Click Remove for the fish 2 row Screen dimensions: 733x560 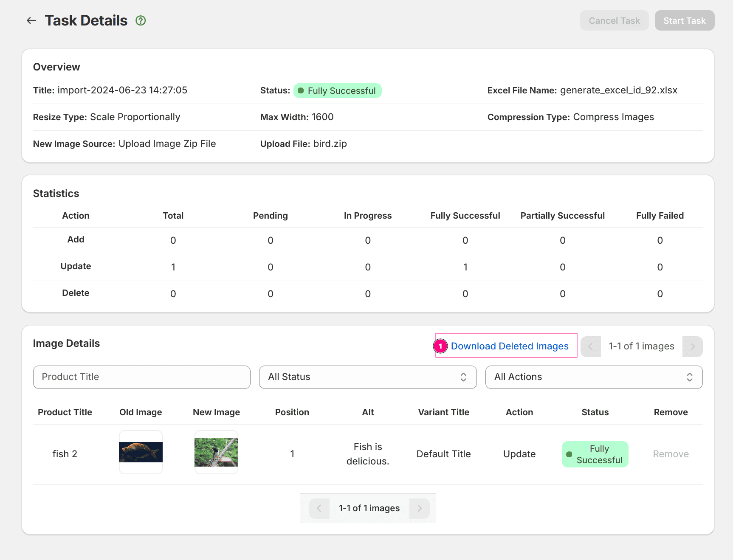coord(671,454)
